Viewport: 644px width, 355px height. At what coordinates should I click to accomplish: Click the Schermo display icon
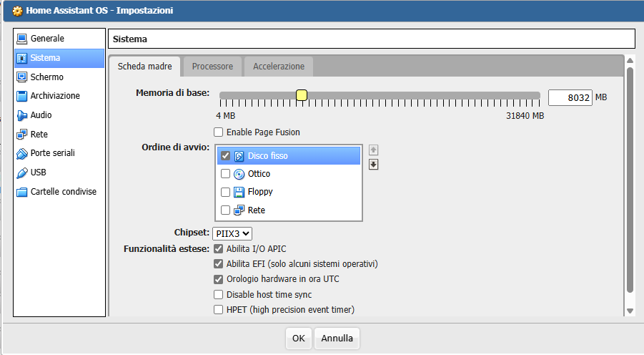tap(21, 77)
